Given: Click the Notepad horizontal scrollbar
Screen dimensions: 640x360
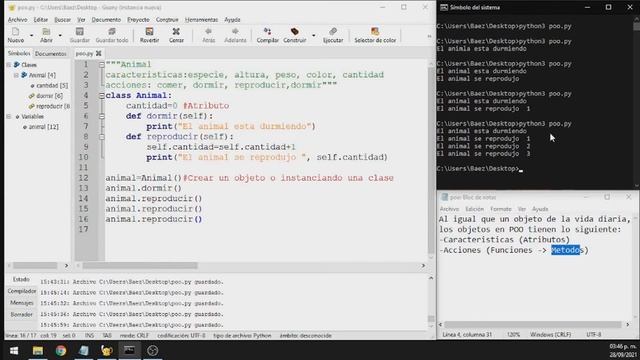Looking at the screenshot, I should pyautogui.click(x=533, y=324).
